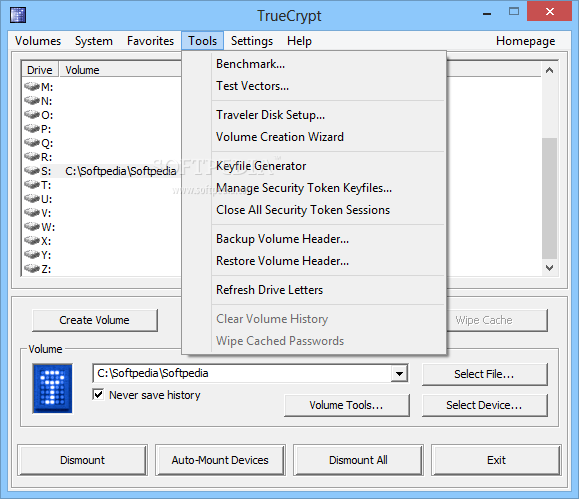Launch Volume Creation Wizard
This screenshot has height=499, width=579.
coord(314,137)
